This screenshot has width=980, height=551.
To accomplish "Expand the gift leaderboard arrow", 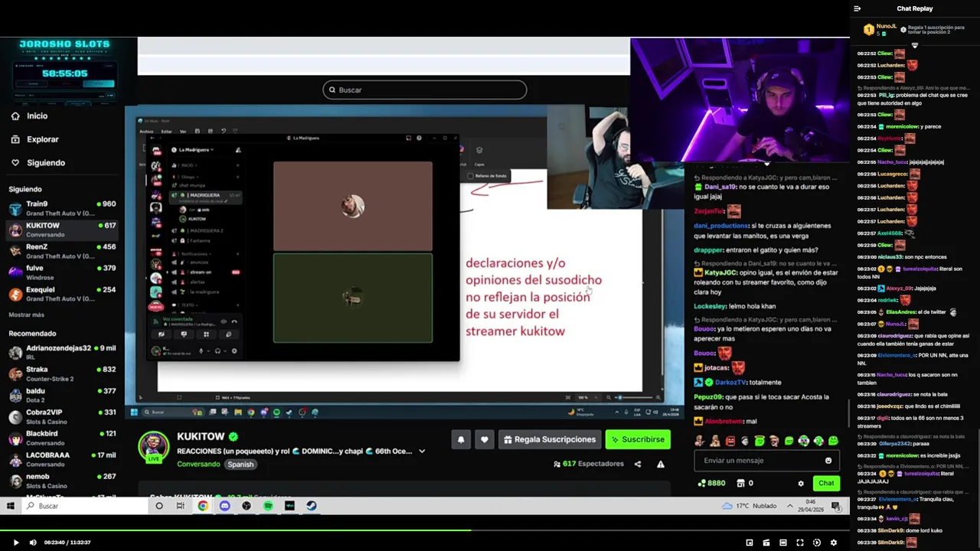I will [914, 45].
